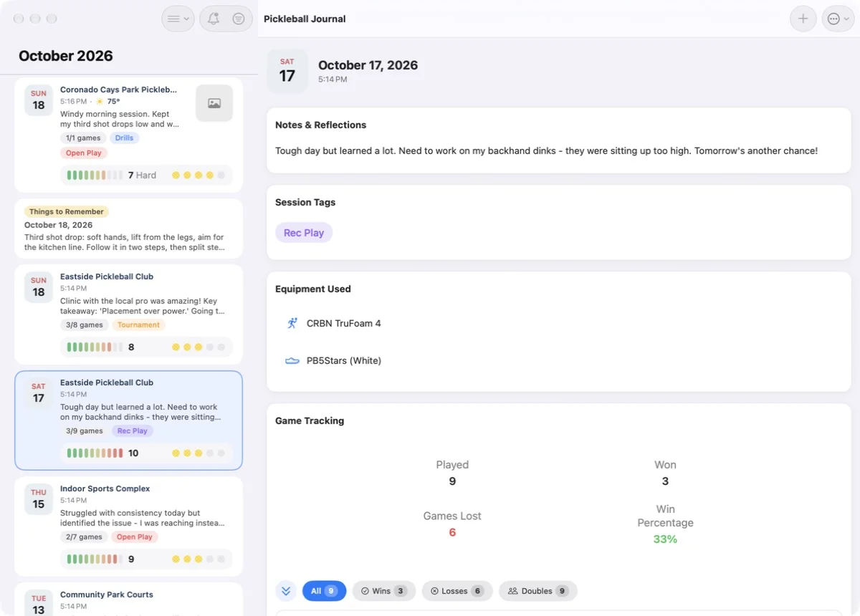Click the 33% win percentage value
Image resolution: width=860 pixels, height=616 pixels.
point(665,539)
